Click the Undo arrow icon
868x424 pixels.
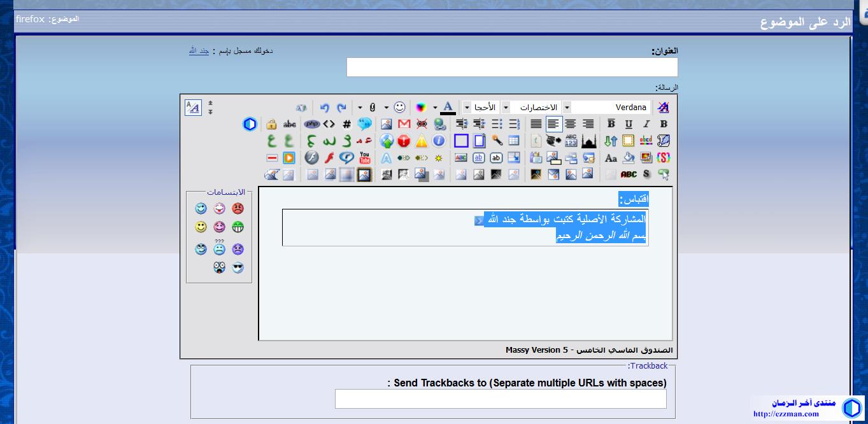325,108
